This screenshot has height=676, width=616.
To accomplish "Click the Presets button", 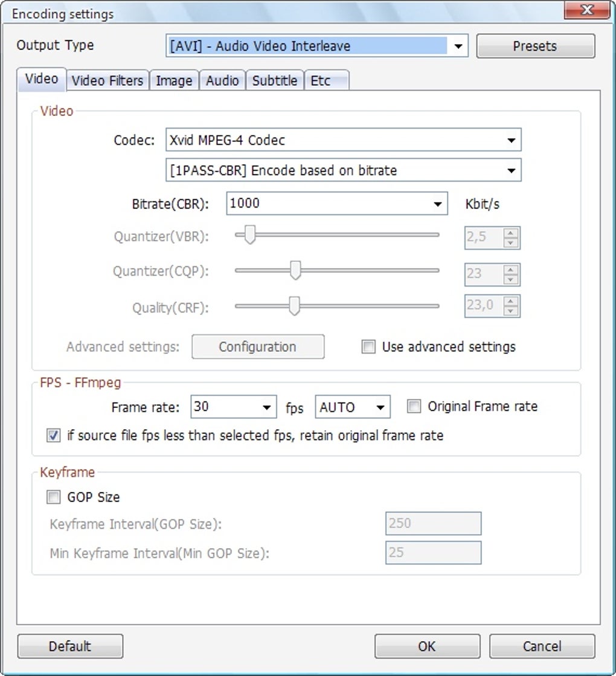I will (x=535, y=46).
